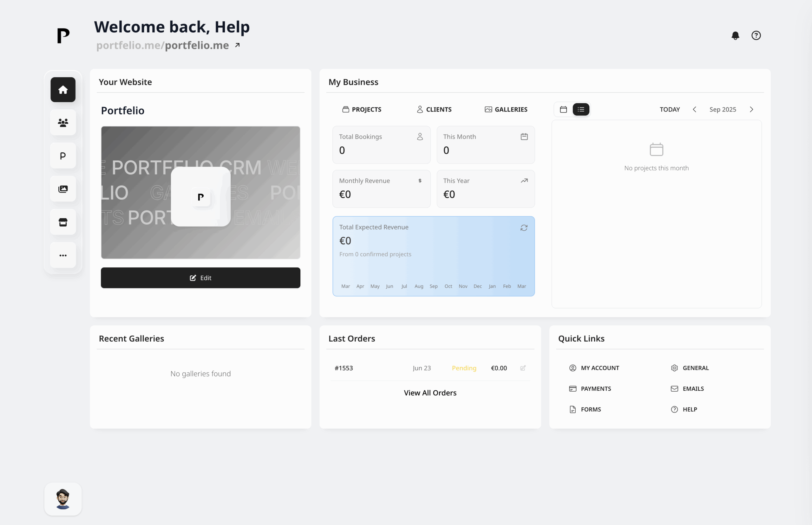Select the Projects tab
812x525 pixels.
pos(362,109)
